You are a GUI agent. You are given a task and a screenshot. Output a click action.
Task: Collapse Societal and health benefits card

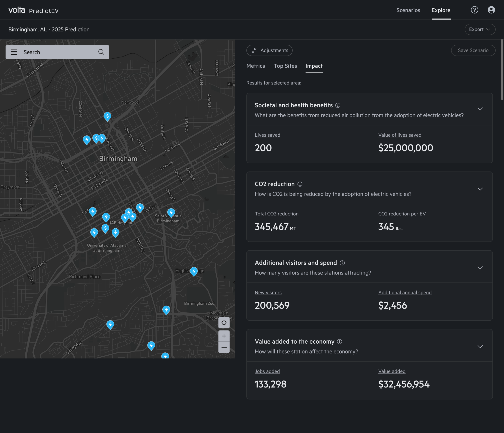pos(480,109)
